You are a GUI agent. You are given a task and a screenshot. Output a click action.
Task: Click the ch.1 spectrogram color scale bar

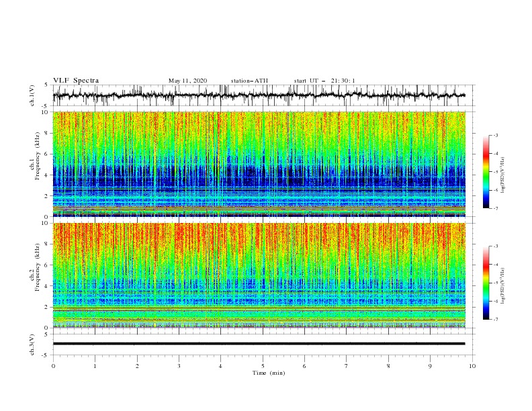pyautogui.click(x=486, y=172)
